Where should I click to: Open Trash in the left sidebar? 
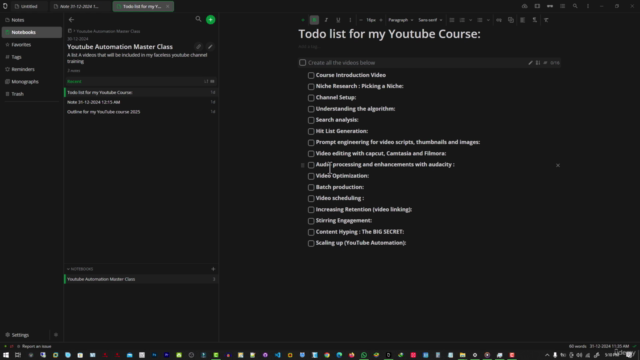(x=31, y=94)
